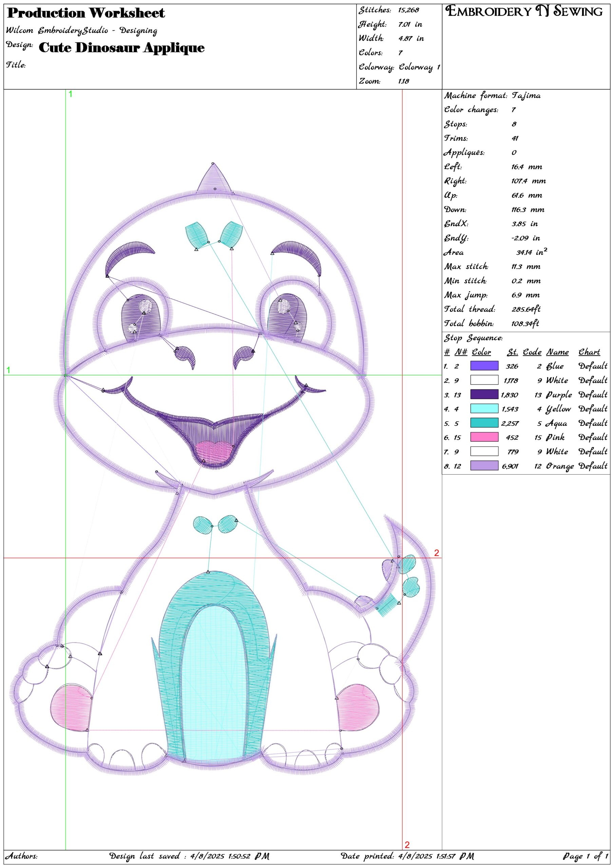
Task: Click the Colorway value 'Colorway 1'
Action: (x=419, y=67)
